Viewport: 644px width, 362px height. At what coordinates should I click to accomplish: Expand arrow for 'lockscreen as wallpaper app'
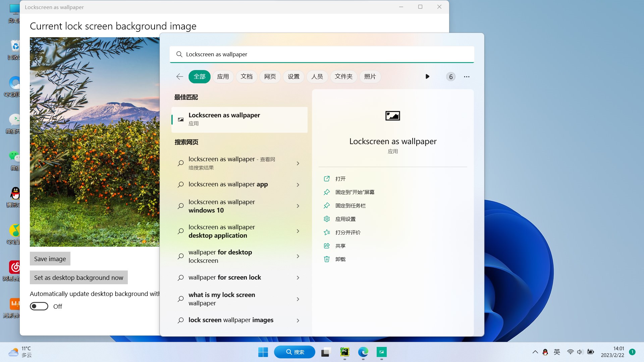[298, 185]
